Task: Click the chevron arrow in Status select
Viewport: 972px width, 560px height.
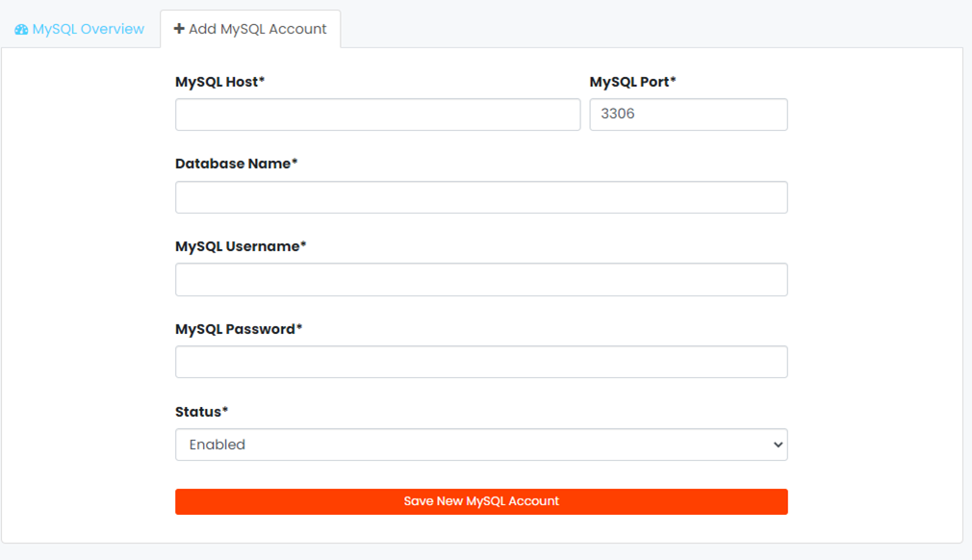Action: click(778, 445)
